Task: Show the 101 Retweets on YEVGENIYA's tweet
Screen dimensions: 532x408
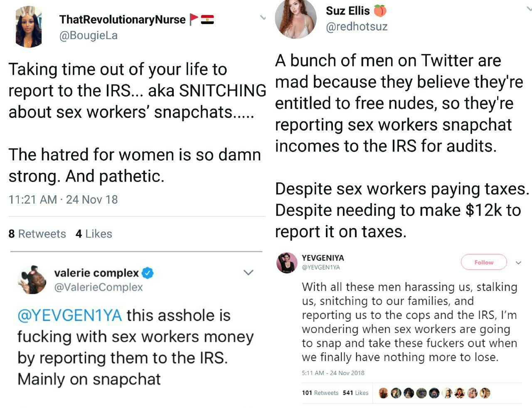Action: (320, 393)
